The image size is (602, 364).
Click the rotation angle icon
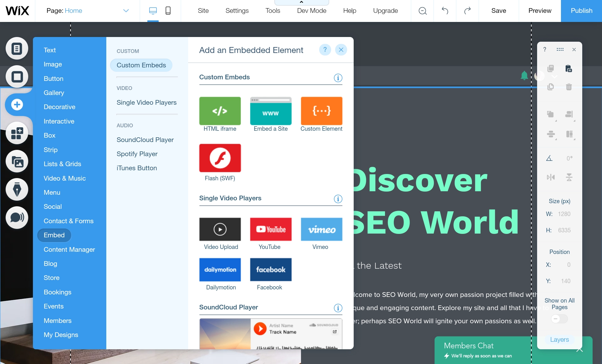(x=549, y=158)
